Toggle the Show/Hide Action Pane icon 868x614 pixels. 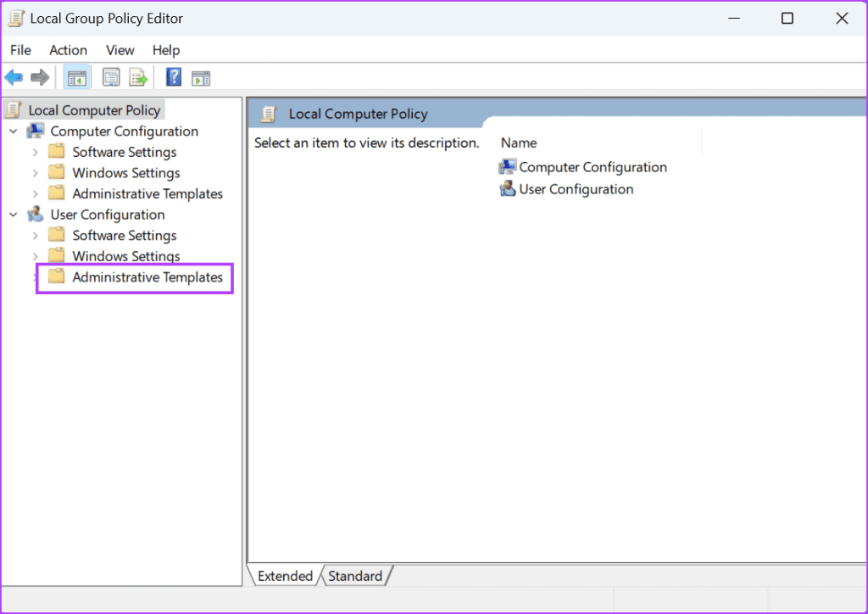pyautogui.click(x=201, y=78)
